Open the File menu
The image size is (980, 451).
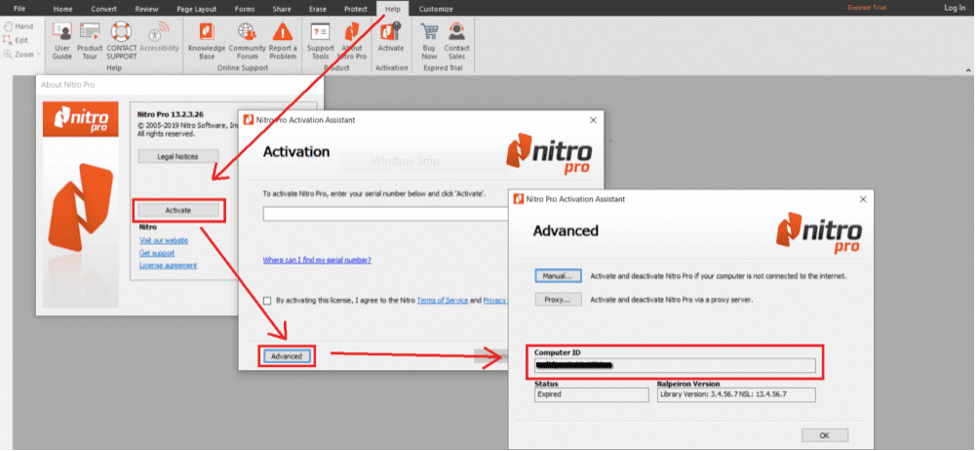pos(20,9)
